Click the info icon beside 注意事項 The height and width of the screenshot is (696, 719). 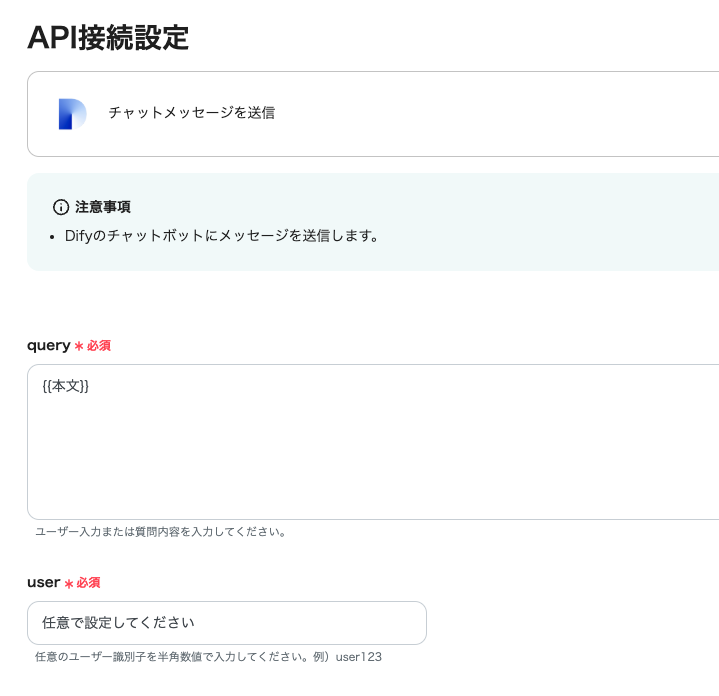coord(61,207)
